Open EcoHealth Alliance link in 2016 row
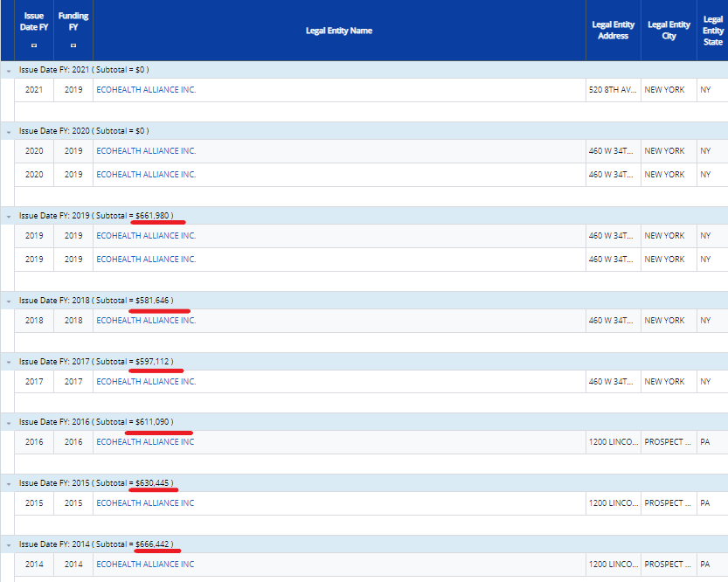The image size is (728, 582). (145, 442)
